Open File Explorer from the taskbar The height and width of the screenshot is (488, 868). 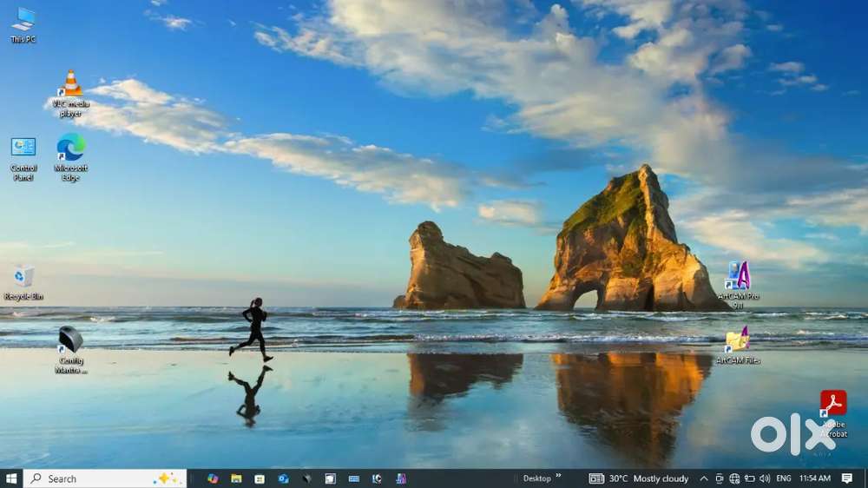pos(236,478)
